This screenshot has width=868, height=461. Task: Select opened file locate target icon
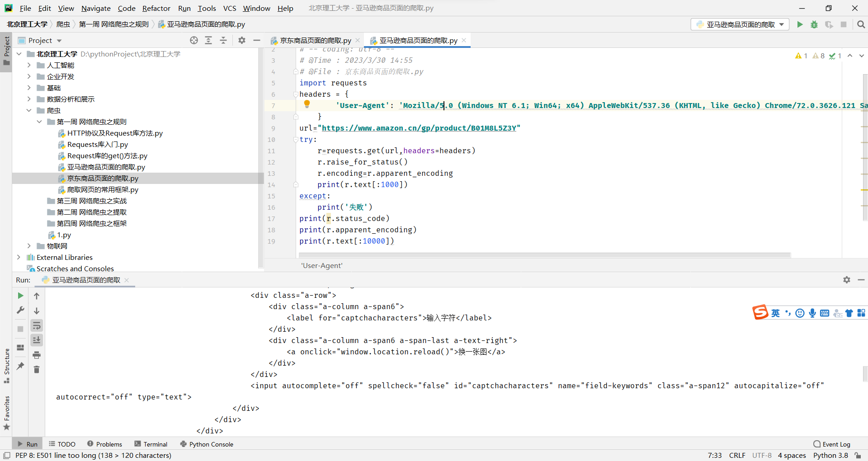194,40
